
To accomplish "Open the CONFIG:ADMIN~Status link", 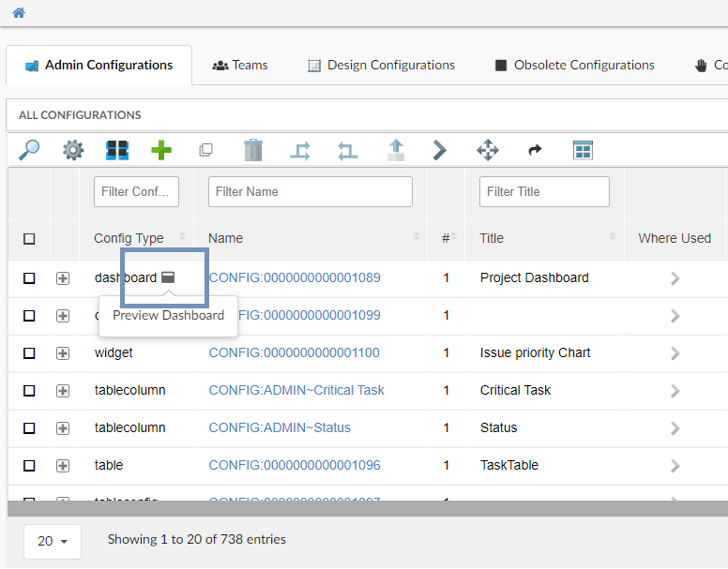I will coord(280,427).
